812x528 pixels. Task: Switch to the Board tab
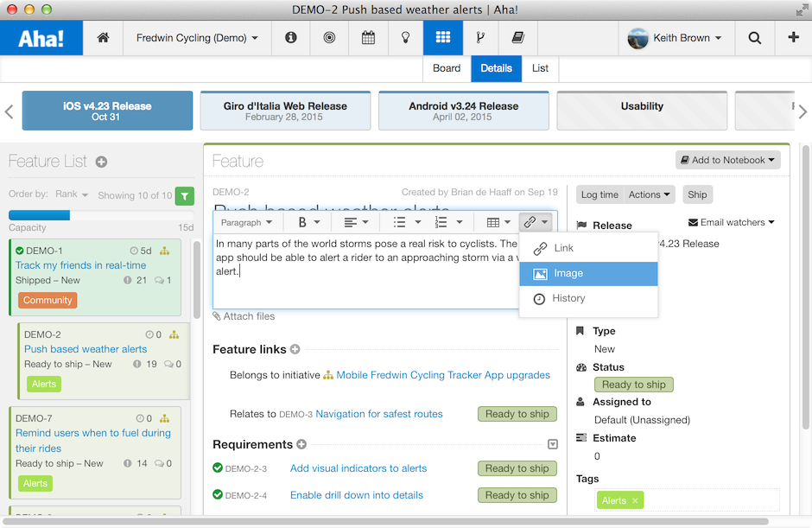[x=447, y=68]
